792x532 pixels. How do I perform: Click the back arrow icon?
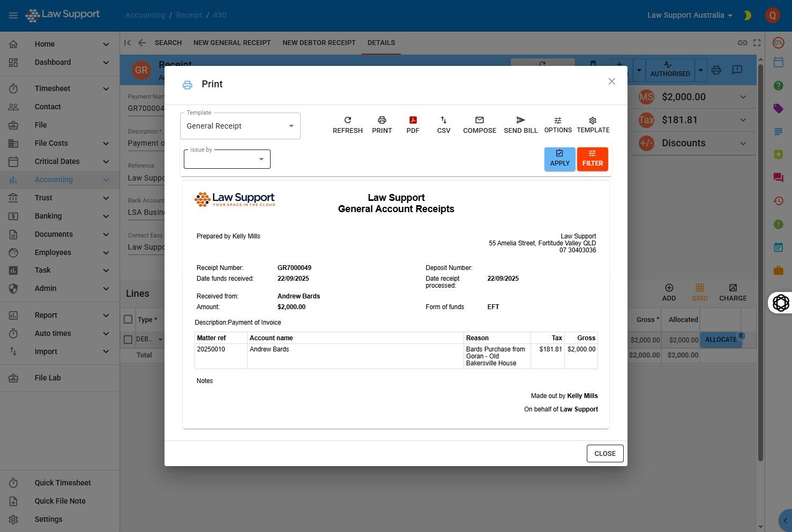click(x=141, y=43)
